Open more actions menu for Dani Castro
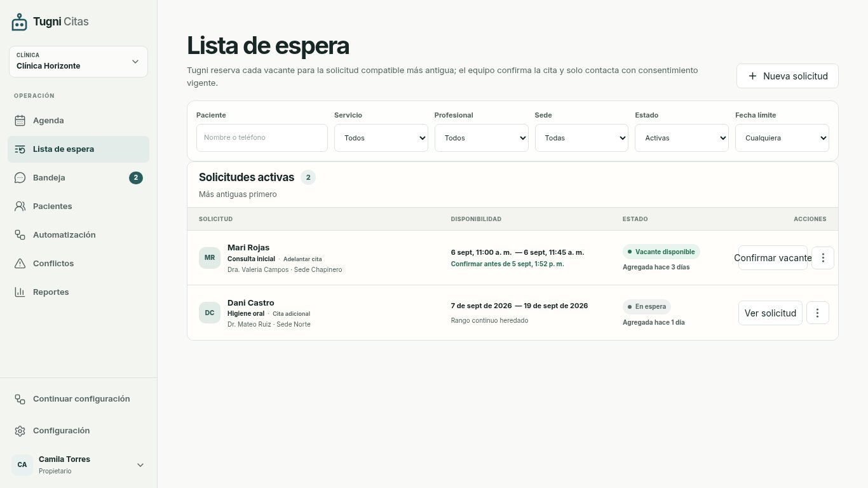 coord(818,313)
